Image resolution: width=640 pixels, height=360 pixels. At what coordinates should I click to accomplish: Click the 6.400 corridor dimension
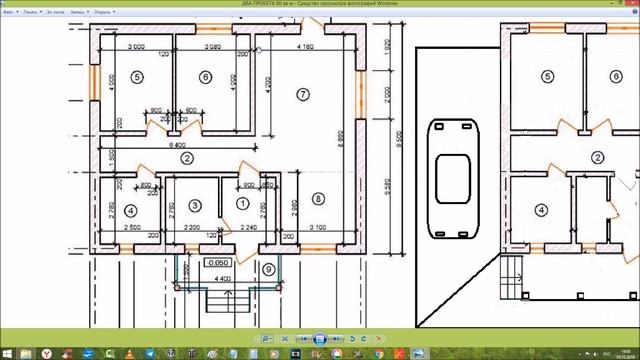click(177, 144)
